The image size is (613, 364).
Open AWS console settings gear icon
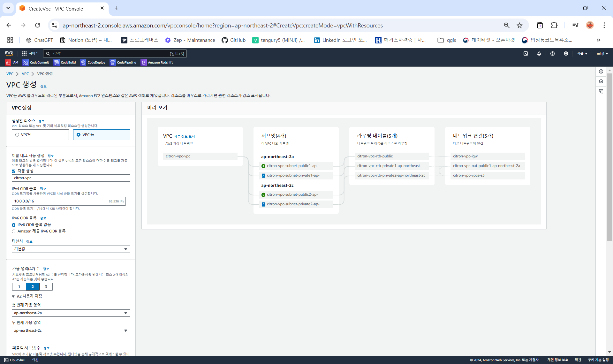(566, 54)
